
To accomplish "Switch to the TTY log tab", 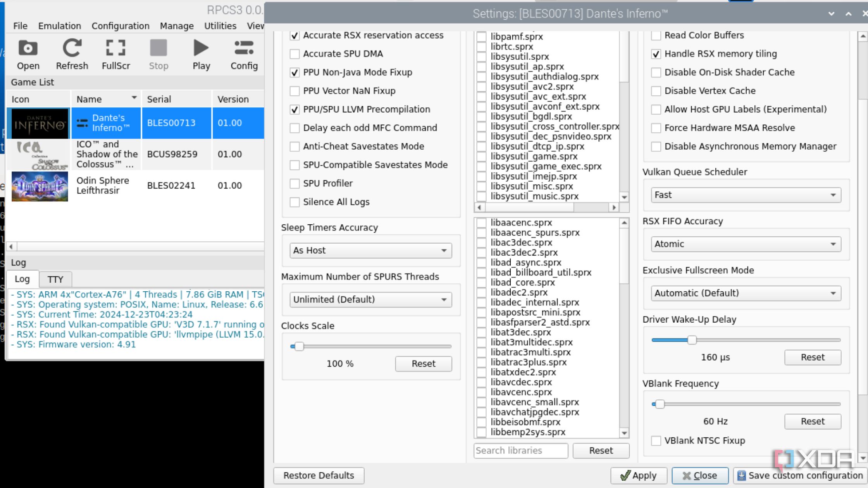I will pyautogui.click(x=55, y=279).
